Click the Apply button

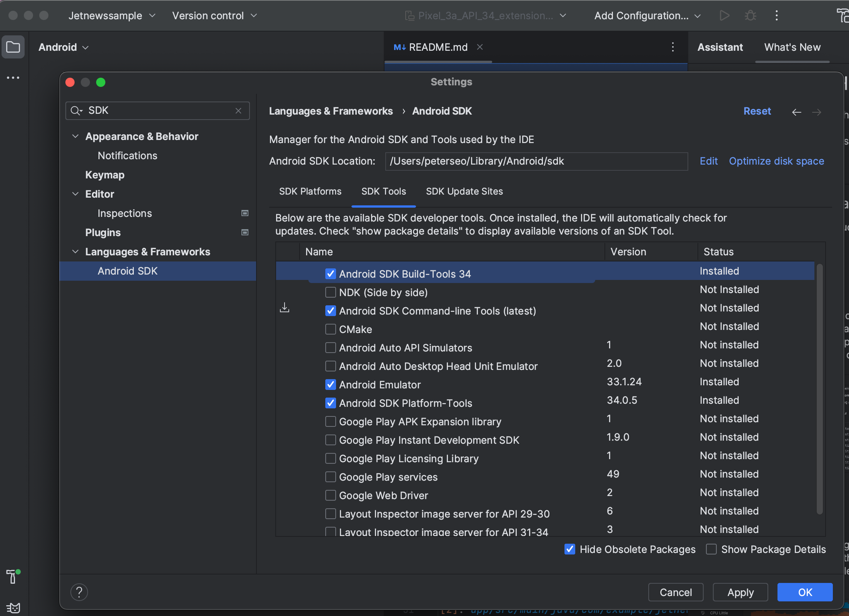740,592
